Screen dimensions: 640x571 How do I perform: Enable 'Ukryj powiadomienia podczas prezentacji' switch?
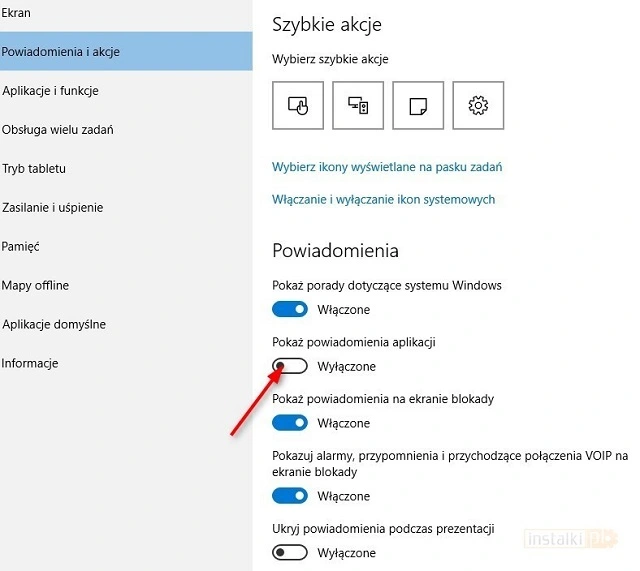pyautogui.click(x=290, y=552)
